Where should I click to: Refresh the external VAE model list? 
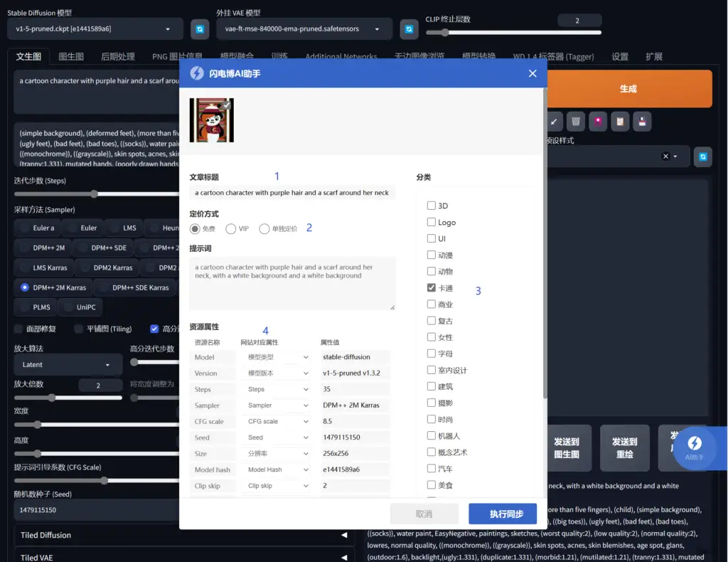[409, 29]
